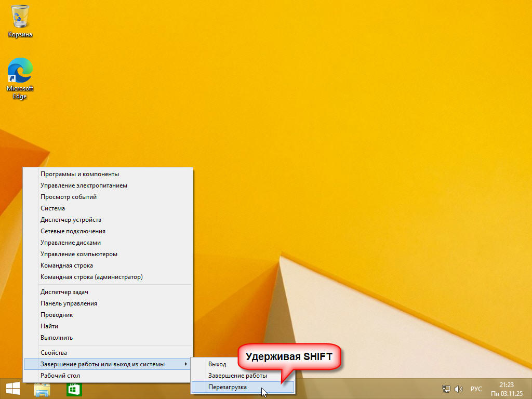Open 'Управление дисками' from the menu

(x=71, y=243)
